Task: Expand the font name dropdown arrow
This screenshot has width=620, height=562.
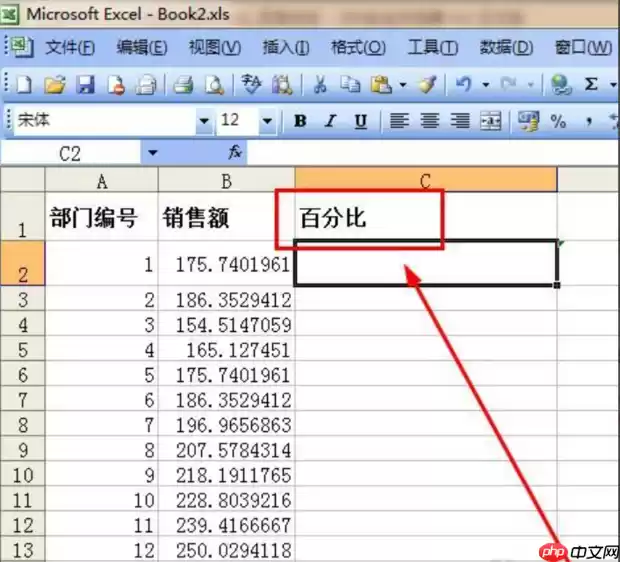Action: [204, 120]
